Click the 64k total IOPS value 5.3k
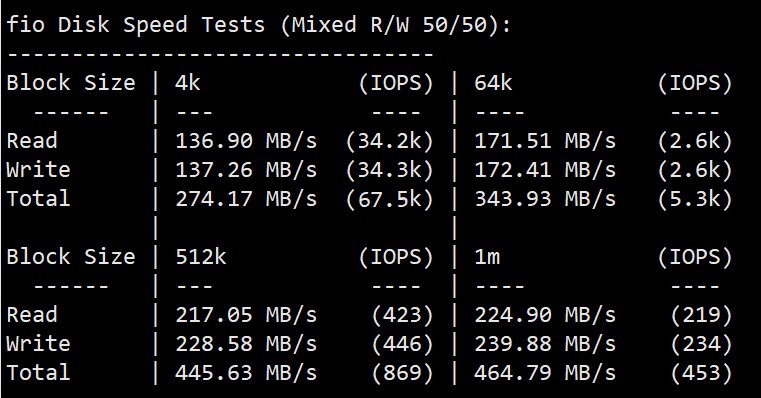 point(695,199)
